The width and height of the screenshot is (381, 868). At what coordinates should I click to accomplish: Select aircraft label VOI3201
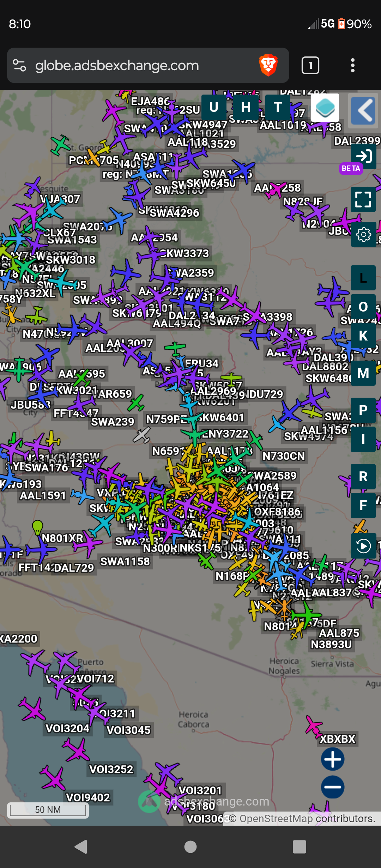pyautogui.click(x=200, y=790)
